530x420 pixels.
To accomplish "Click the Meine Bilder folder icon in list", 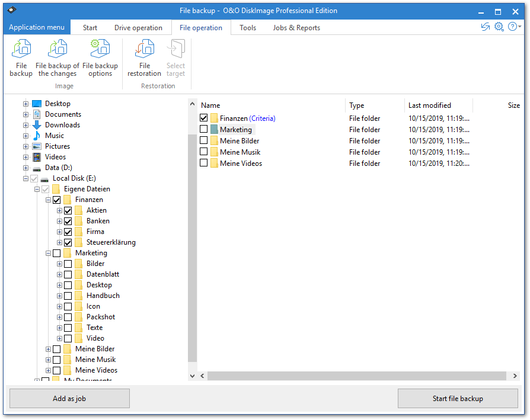I will (214, 141).
